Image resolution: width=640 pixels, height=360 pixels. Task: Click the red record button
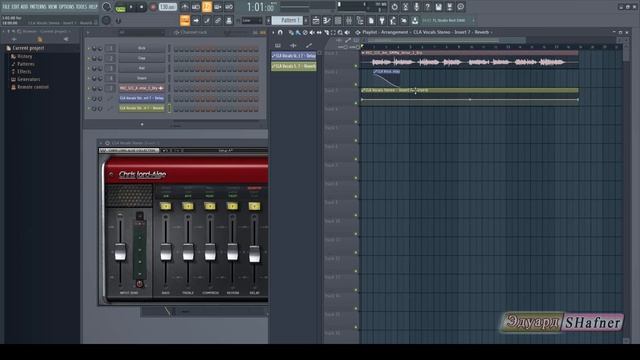(x=153, y=7)
